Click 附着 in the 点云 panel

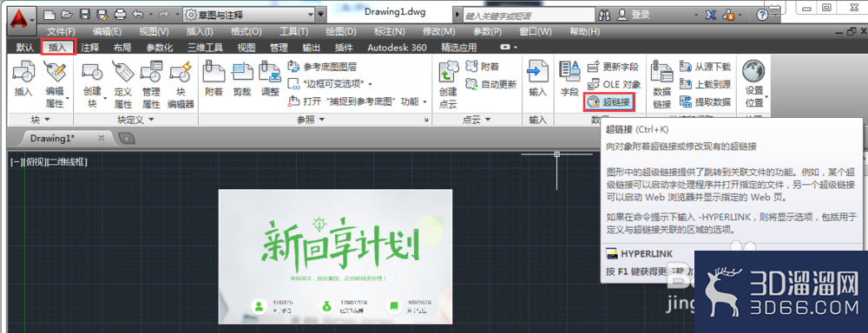[x=482, y=67]
